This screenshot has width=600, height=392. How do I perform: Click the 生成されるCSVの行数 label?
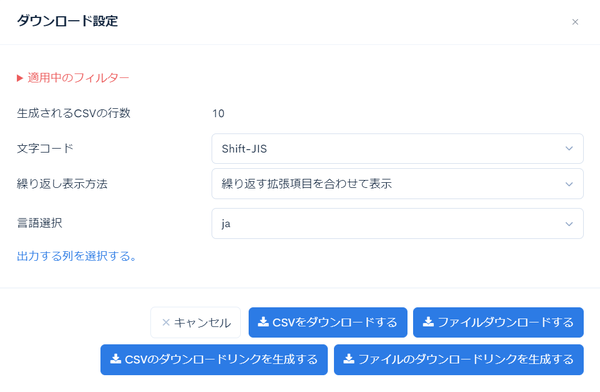pos(73,113)
